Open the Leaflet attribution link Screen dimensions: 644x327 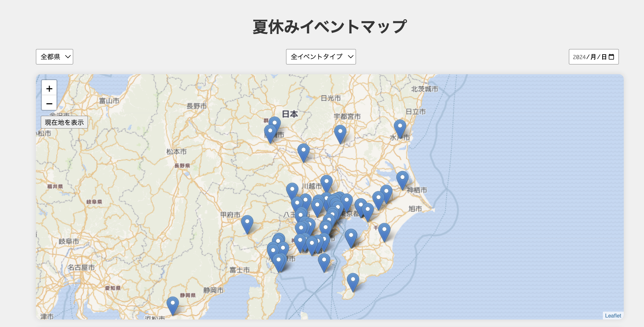tap(613, 316)
